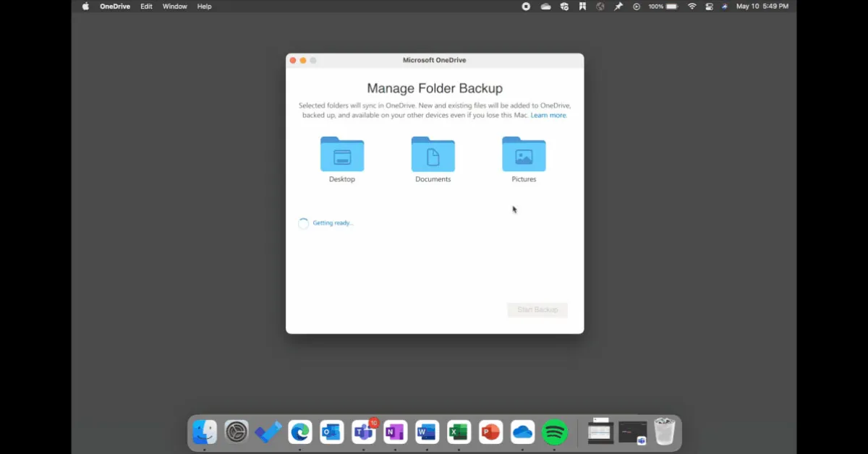Expand the Wi-Fi status menu

tap(692, 7)
